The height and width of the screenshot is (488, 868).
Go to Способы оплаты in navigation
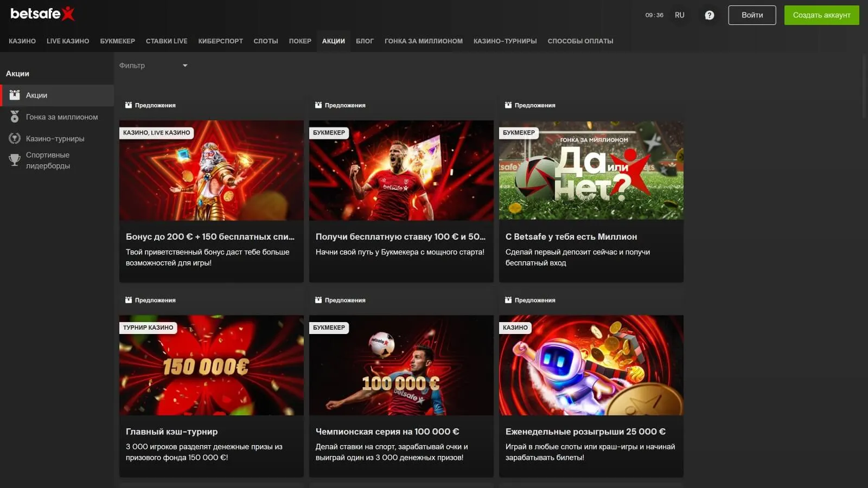tap(580, 41)
